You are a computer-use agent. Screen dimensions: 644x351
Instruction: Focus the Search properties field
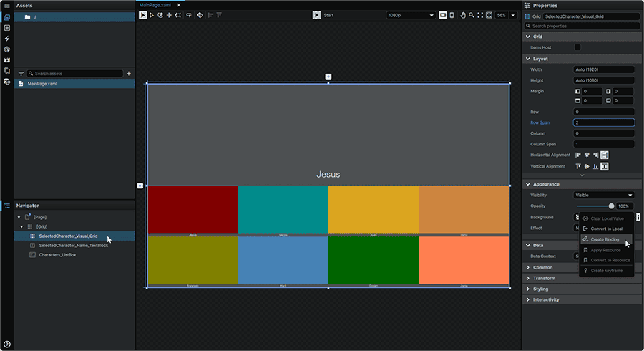(582, 26)
